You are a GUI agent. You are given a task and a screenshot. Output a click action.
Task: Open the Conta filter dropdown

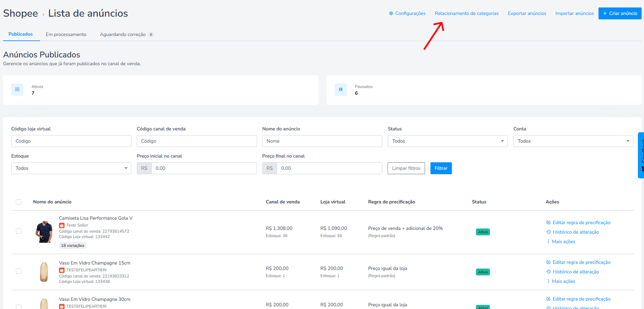pos(573,141)
